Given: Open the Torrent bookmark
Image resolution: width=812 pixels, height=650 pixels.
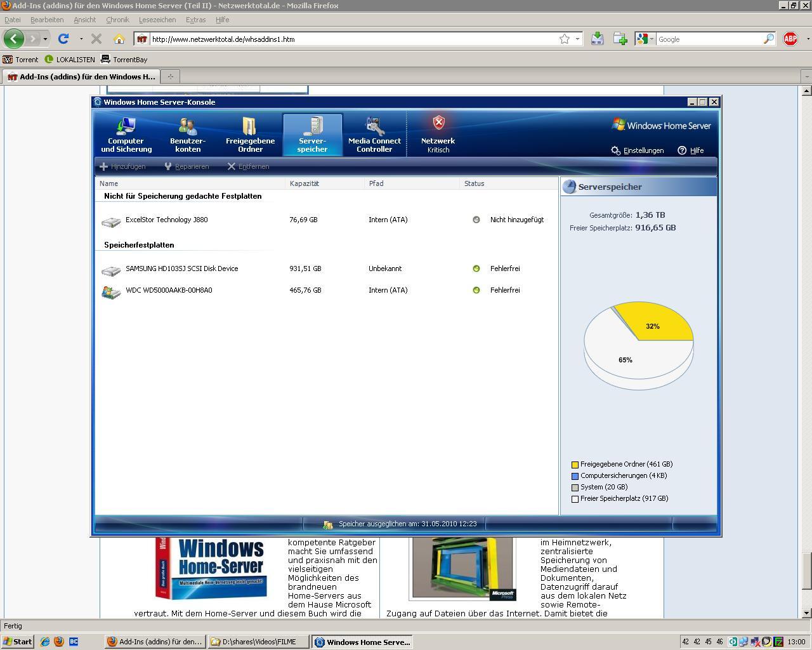Looking at the screenshot, I should (20, 60).
